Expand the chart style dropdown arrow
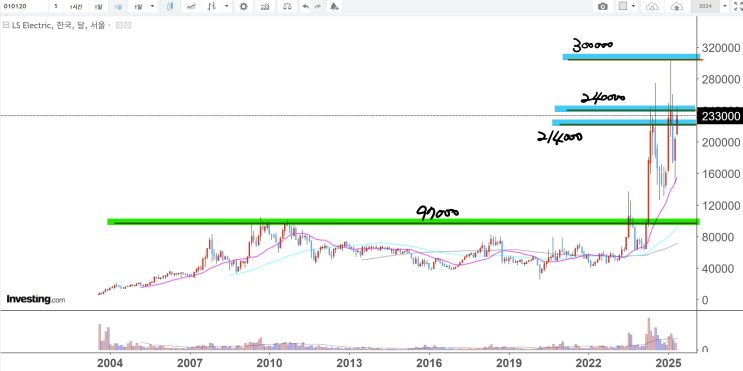The height and width of the screenshot is (371, 743). [227, 6]
